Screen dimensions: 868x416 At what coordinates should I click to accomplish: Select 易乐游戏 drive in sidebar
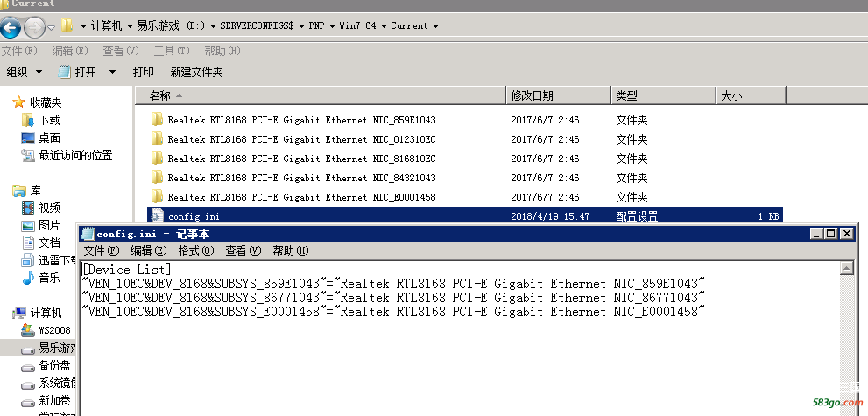[57, 348]
